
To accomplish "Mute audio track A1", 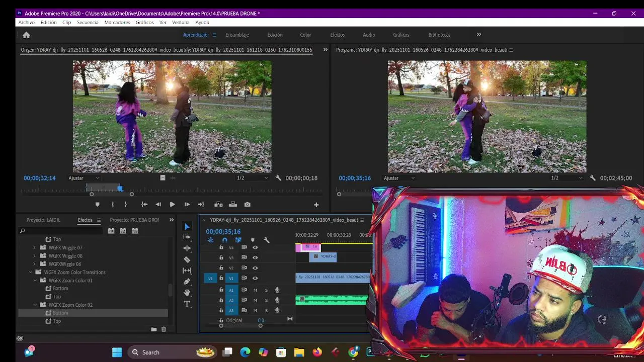I will tap(255, 290).
